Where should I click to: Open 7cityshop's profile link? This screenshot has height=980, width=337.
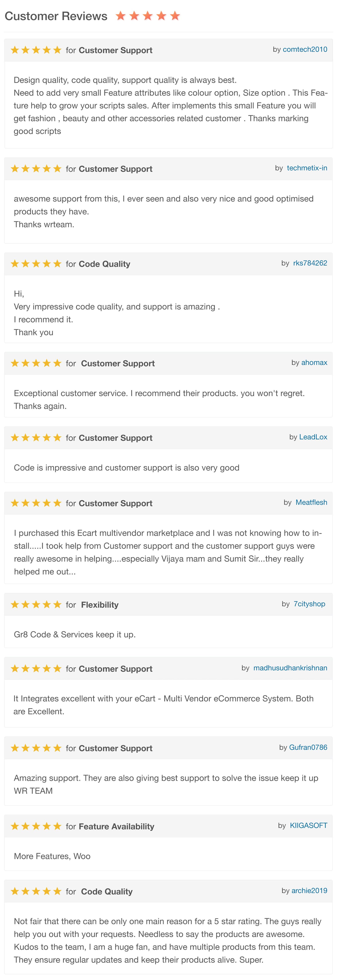(x=309, y=604)
